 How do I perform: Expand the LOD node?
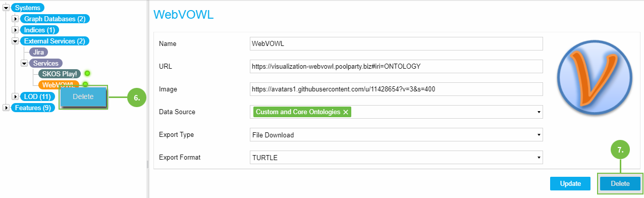click(15, 96)
